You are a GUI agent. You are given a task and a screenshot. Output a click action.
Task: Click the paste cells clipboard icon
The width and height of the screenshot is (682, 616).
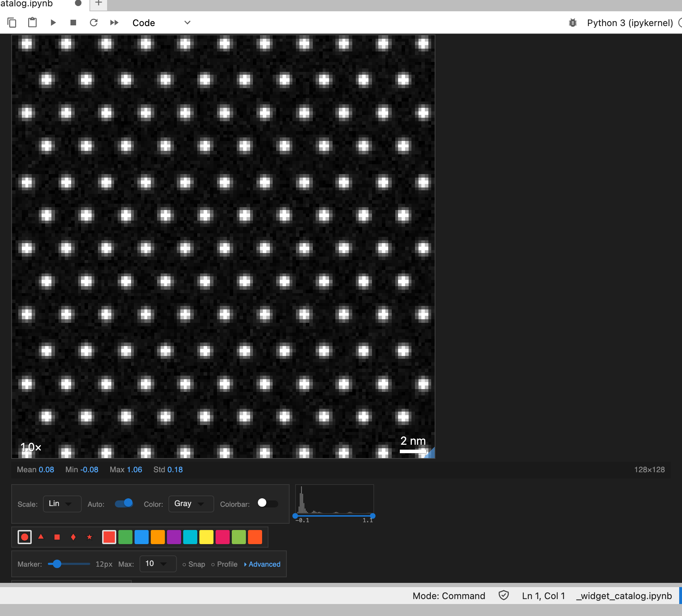(32, 23)
